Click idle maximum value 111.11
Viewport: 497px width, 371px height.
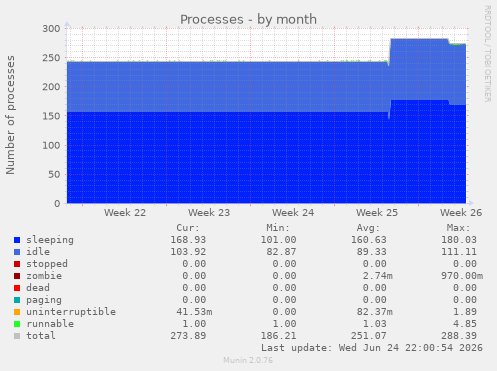[x=459, y=252]
